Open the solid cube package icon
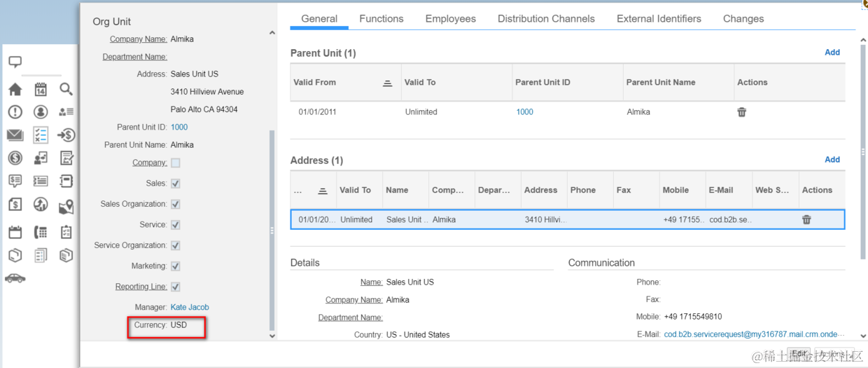868x368 pixels. [x=66, y=255]
